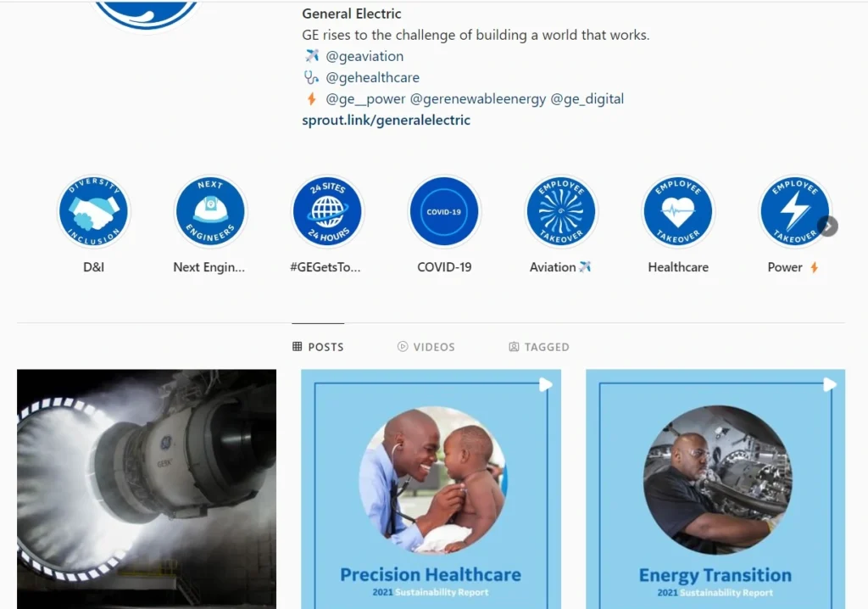Viewport: 868px width, 609px height.
Task: Open the Tagged tab
Action: coord(538,347)
